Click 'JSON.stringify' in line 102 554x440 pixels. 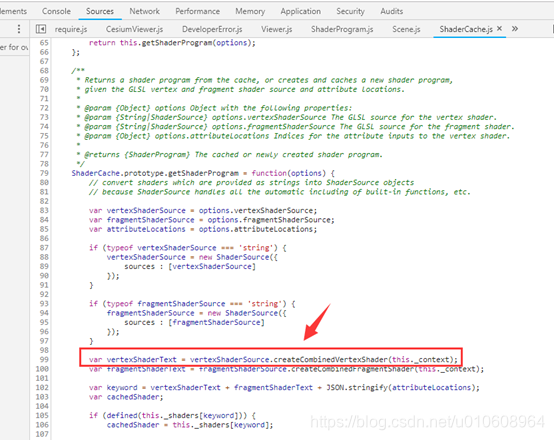pos(357,388)
